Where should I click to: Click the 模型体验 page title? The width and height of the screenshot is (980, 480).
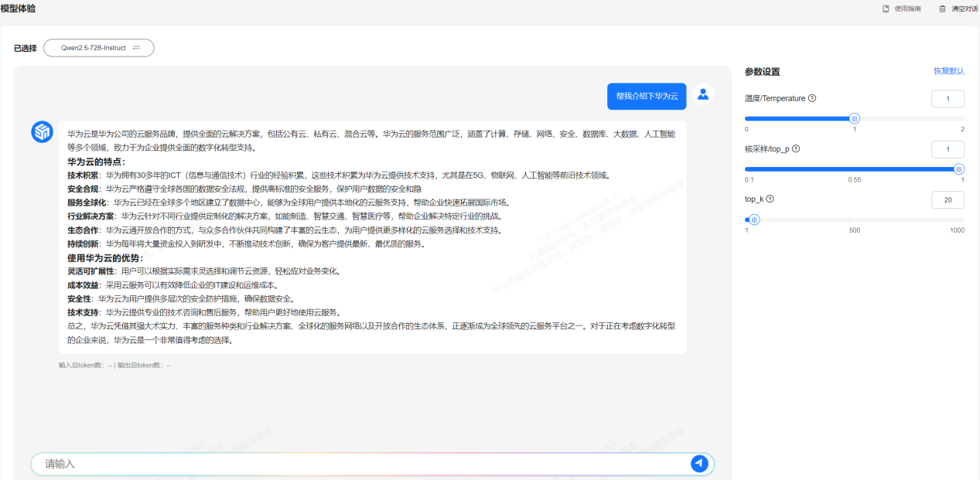[18, 8]
